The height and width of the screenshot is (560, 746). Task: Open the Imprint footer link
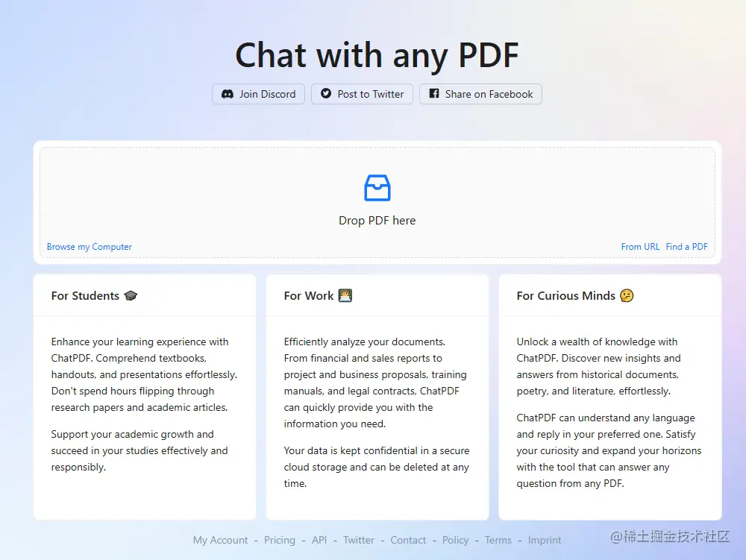coord(545,540)
